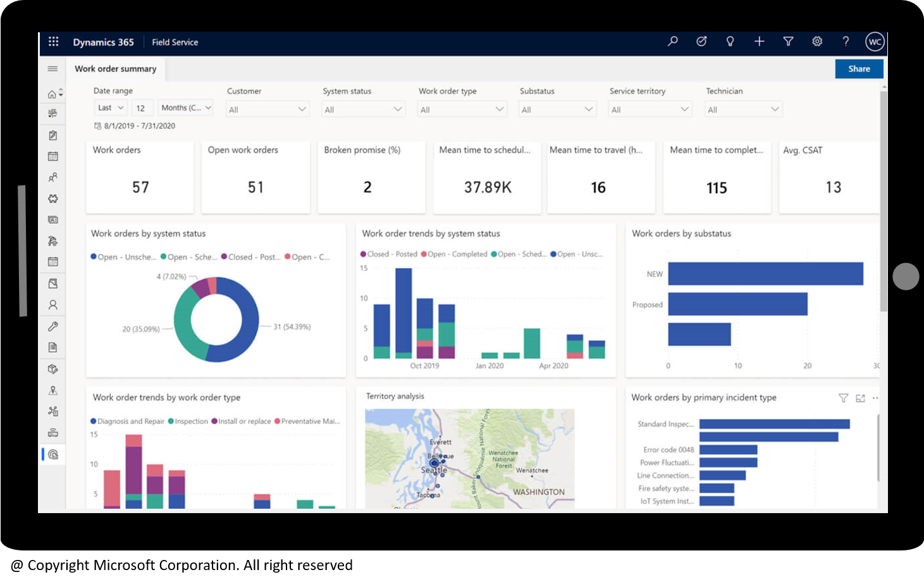Open the WC user account avatar
Viewport: 924px width, 584px height.
point(875,42)
